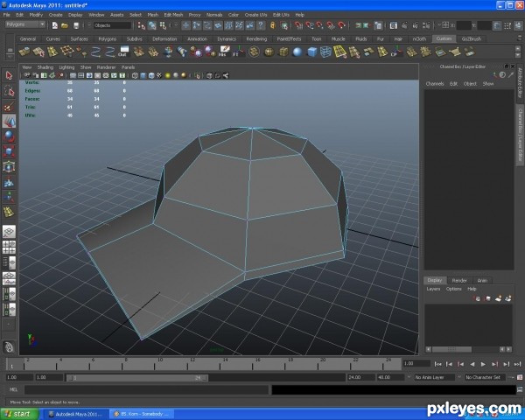The height and width of the screenshot is (420, 525).
Task: Open the Polygons menu set dropdown
Action: pos(25,24)
